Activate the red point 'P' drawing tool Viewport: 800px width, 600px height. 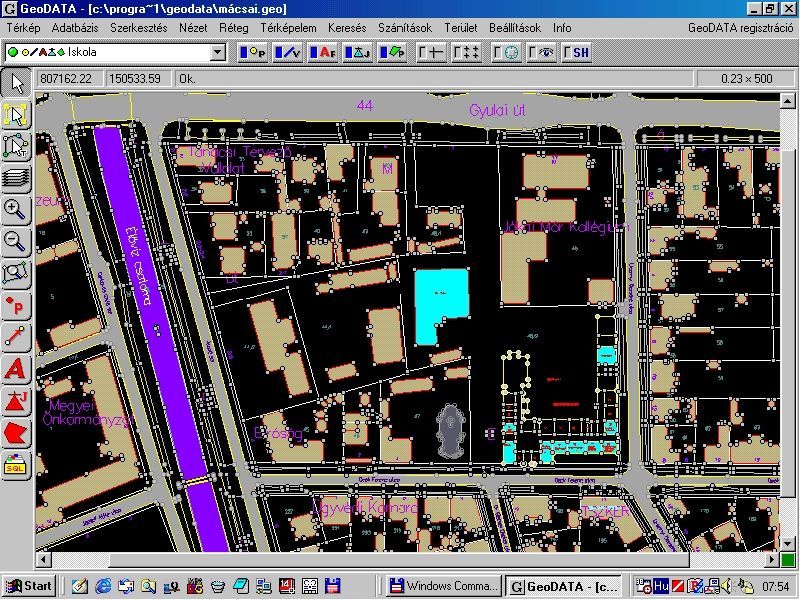(16, 305)
